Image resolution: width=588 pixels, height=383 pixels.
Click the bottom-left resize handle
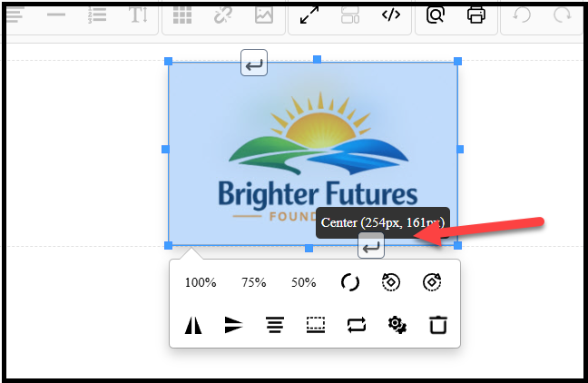(169, 245)
